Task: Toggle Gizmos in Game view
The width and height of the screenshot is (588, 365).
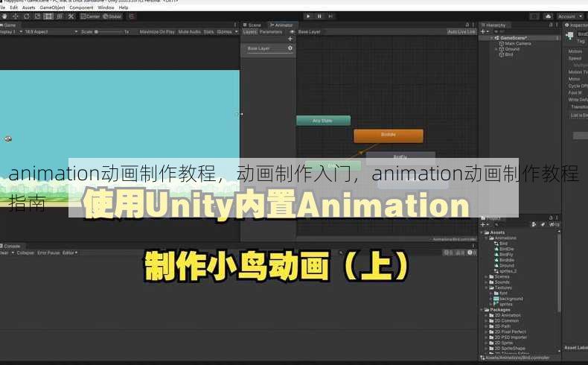Action: [224, 32]
